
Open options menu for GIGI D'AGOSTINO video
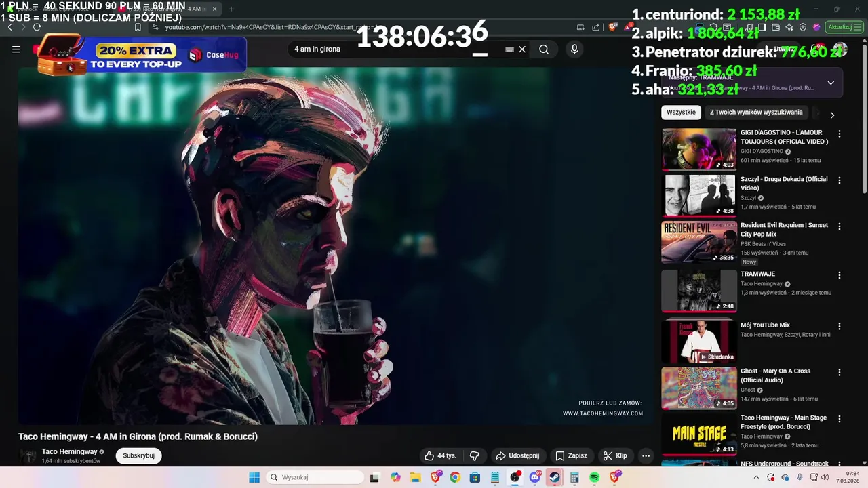click(x=840, y=134)
